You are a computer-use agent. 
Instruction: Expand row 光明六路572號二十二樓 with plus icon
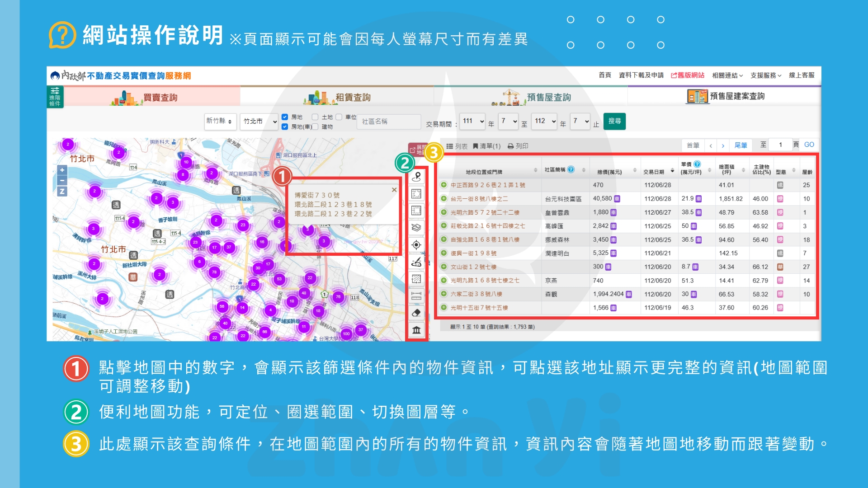(x=443, y=212)
